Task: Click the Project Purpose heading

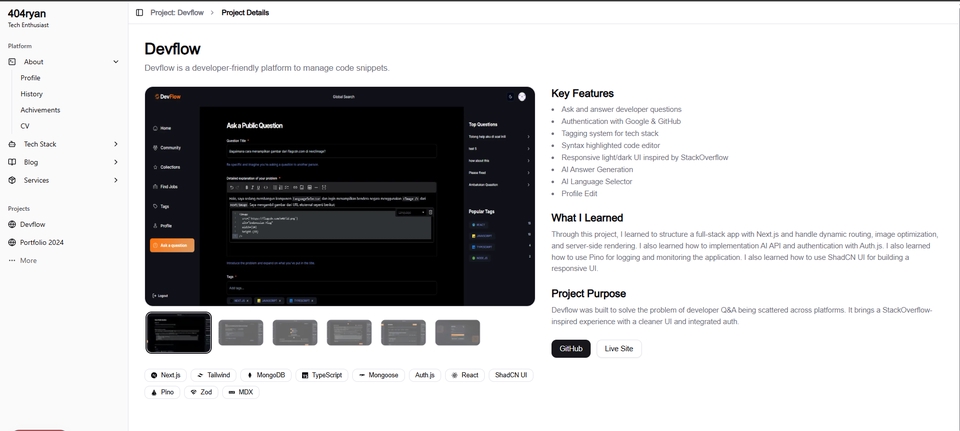Action: tap(588, 294)
